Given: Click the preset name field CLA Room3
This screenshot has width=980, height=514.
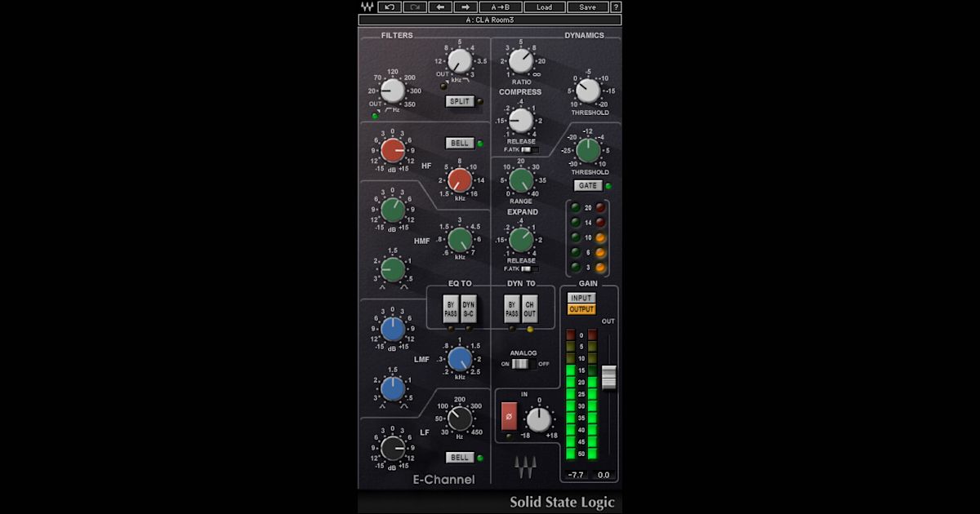Looking at the screenshot, I should pos(489,20).
